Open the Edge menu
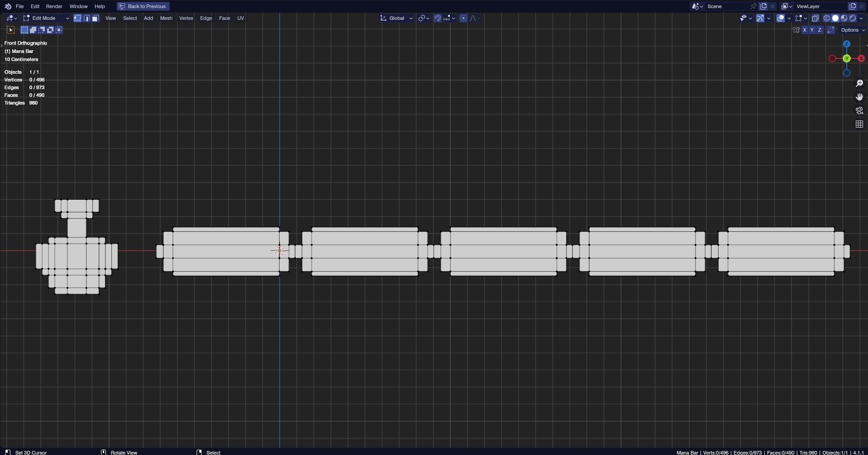 [x=206, y=18]
